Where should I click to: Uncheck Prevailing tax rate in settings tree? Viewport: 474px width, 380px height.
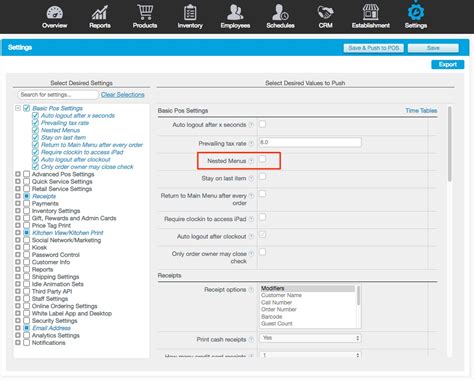pos(35,123)
